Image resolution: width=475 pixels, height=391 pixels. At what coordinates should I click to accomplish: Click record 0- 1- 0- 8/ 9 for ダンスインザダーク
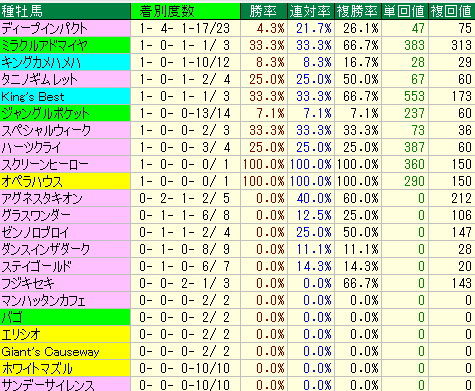pos(185,250)
